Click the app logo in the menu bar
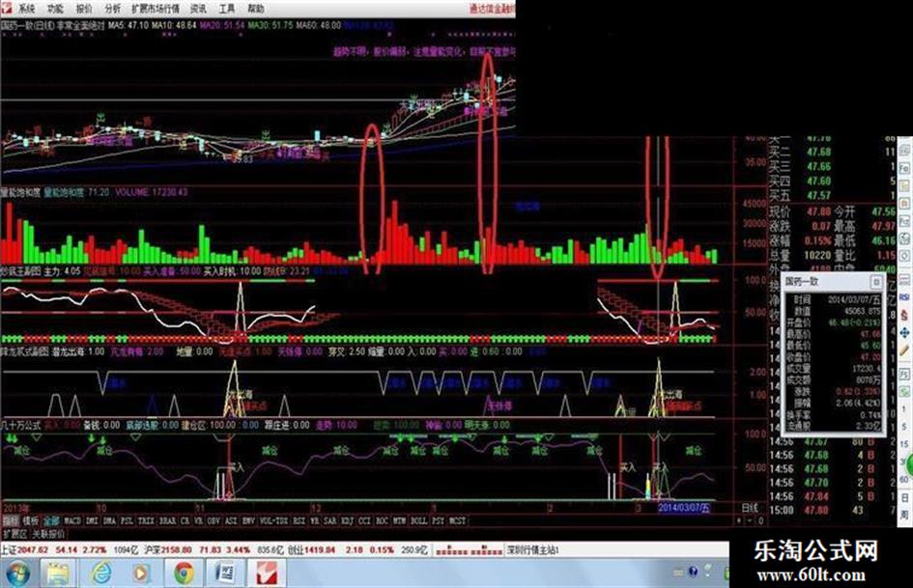This screenshot has width=913, height=588. click(7, 8)
